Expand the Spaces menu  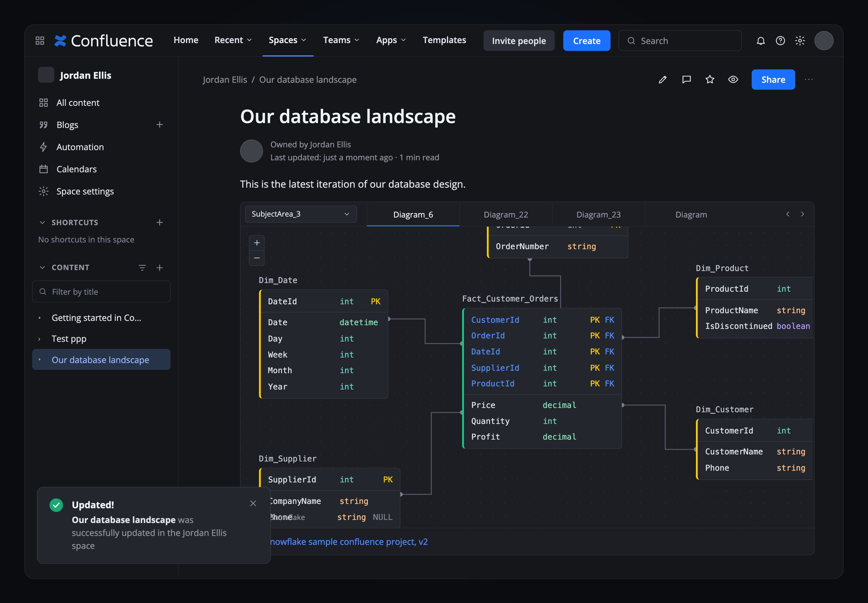287,40
